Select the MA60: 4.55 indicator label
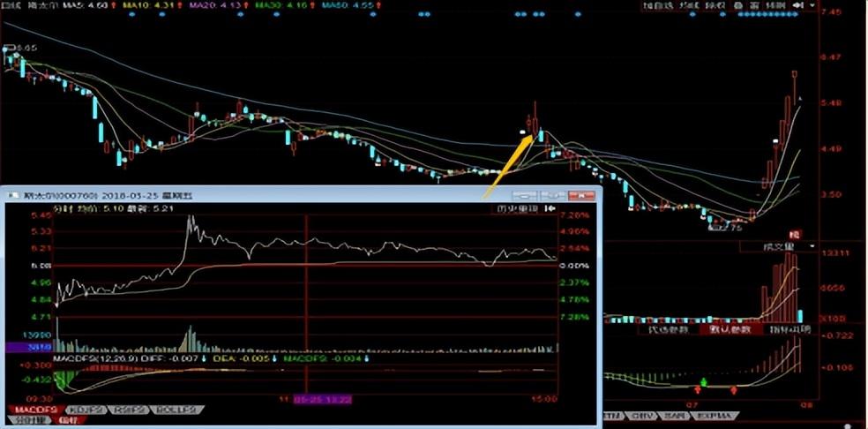 pos(348,5)
